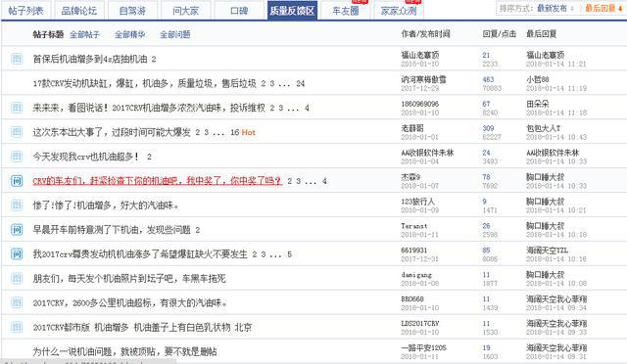The image size is (627, 364).
Task: Click the image icon beside 这次东本出大事了 post
Action: coord(17,132)
